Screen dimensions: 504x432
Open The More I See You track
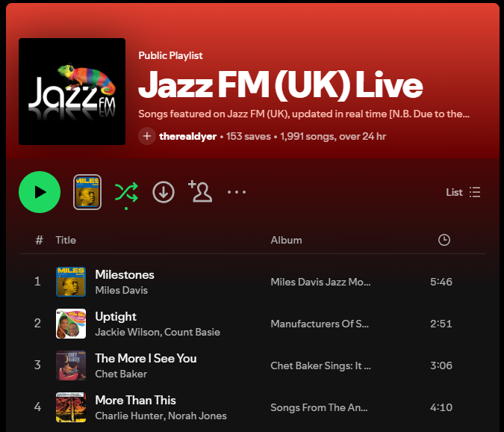(x=146, y=358)
